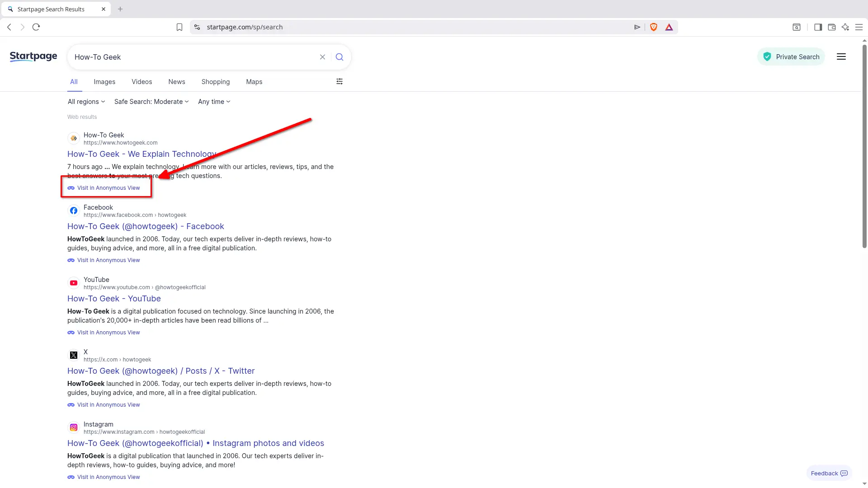868x488 pixels.
Task: Click the X favicon on the result
Action: [x=74, y=355]
